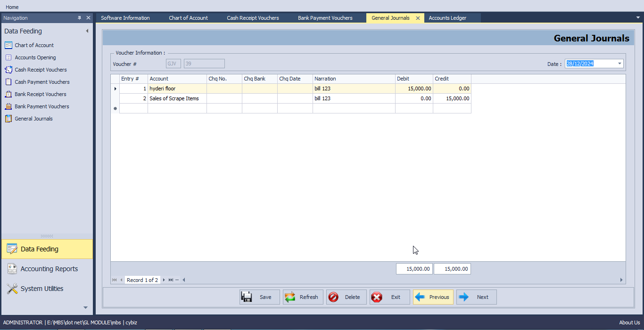Switch to Bank Payment Vouchers tab

tap(325, 18)
